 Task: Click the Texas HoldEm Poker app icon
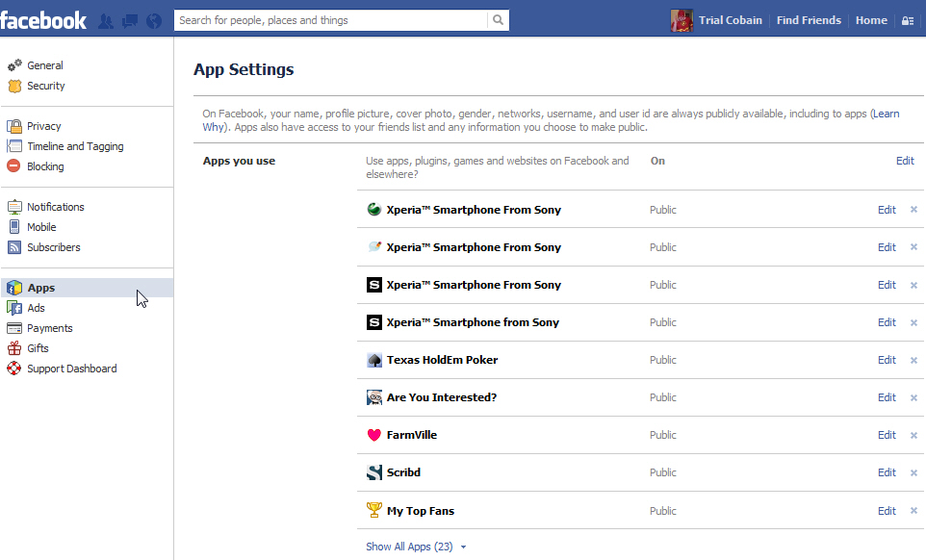click(374, 360)
